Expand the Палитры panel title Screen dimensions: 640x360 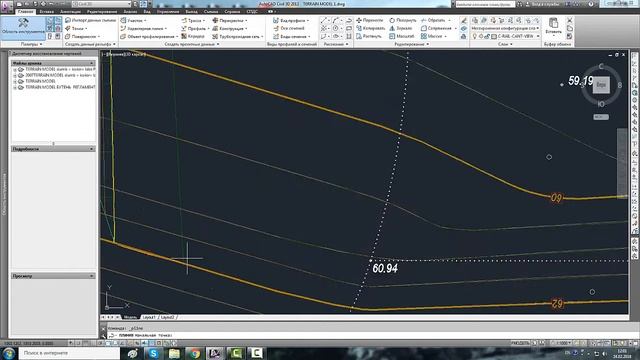point(31,44)
